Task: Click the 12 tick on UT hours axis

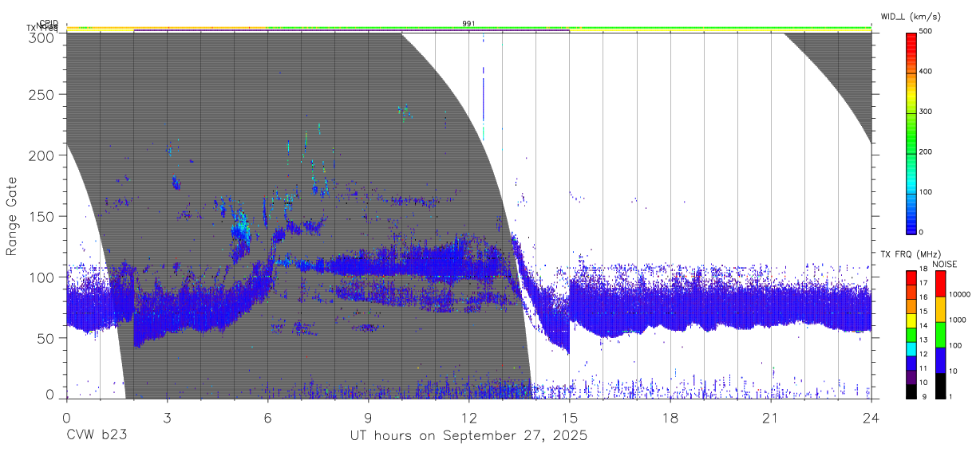Action: [x=468, y=418]
